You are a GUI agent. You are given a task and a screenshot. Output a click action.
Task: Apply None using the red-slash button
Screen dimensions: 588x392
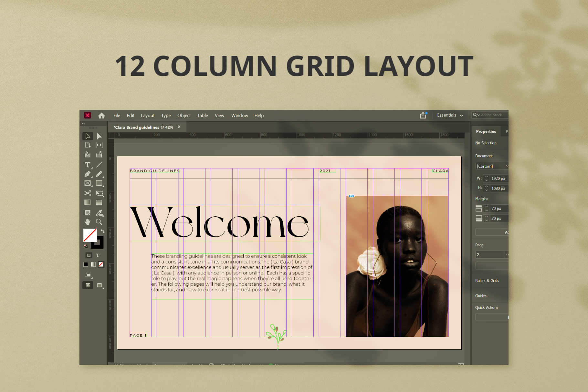coord(101,264)
